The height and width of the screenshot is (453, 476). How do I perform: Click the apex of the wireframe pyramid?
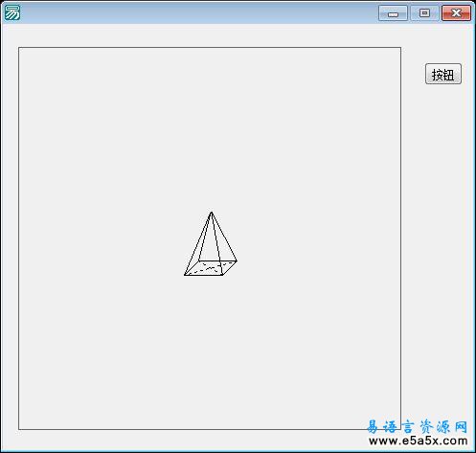[x=211, y=213]
